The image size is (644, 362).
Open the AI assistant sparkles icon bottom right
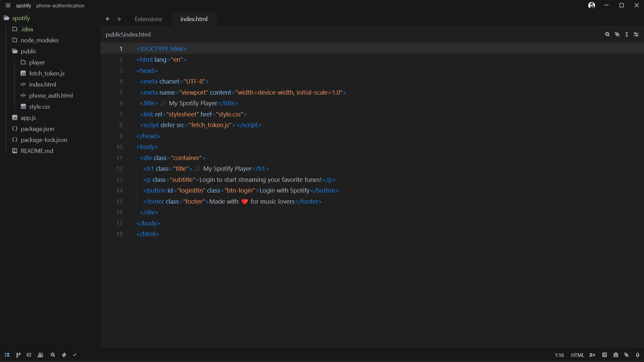[x=627, y=355]
